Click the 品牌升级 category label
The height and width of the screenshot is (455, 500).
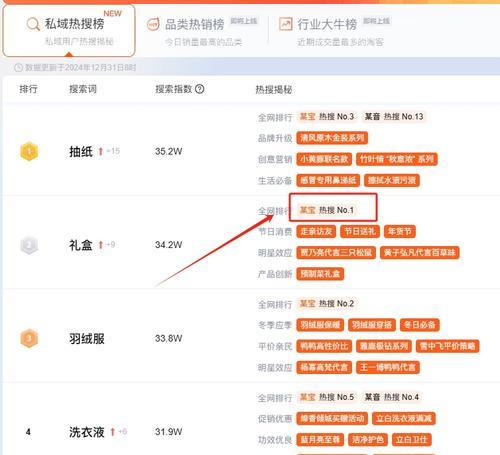[x=275, y=138]
